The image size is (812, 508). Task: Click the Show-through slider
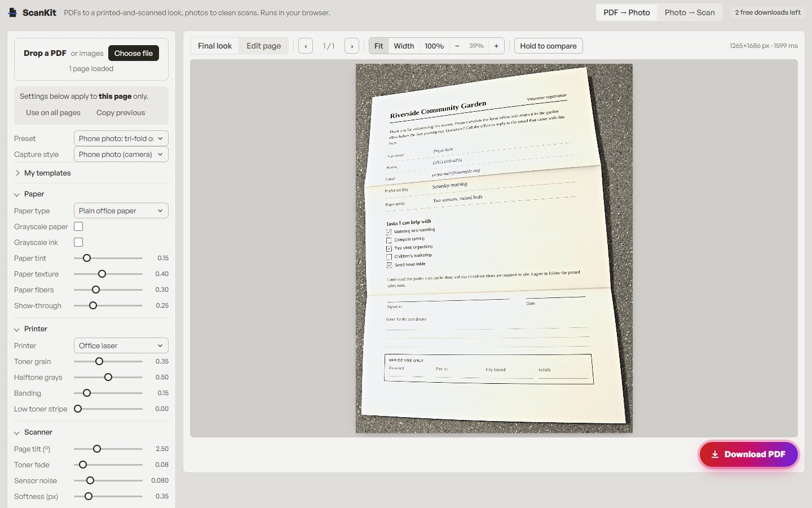108,305
